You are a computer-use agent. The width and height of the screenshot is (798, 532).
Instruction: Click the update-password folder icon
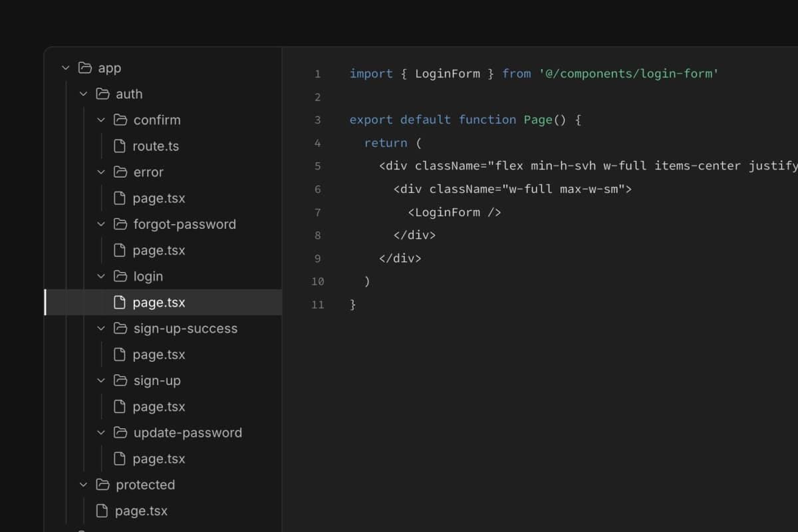pos(120,432)
